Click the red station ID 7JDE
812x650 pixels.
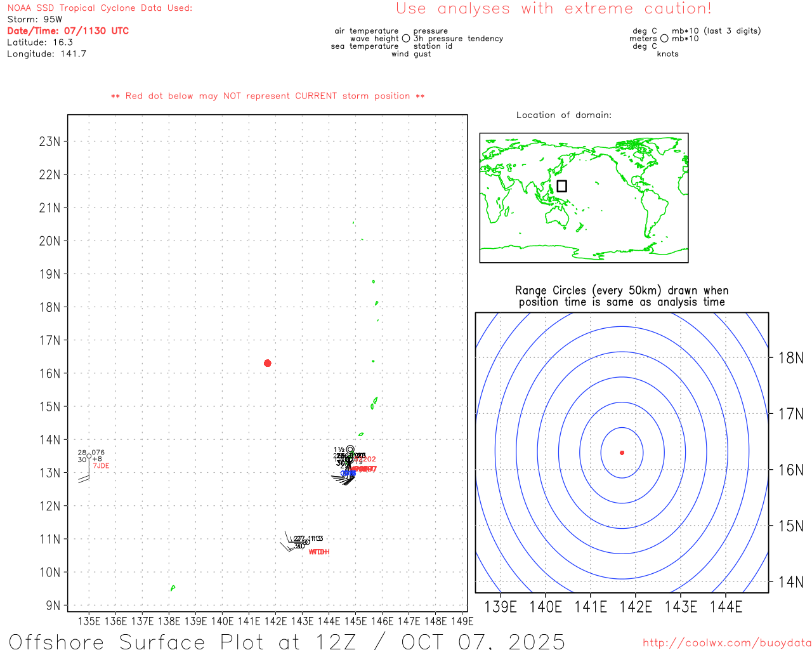click(x=101, y=466)
